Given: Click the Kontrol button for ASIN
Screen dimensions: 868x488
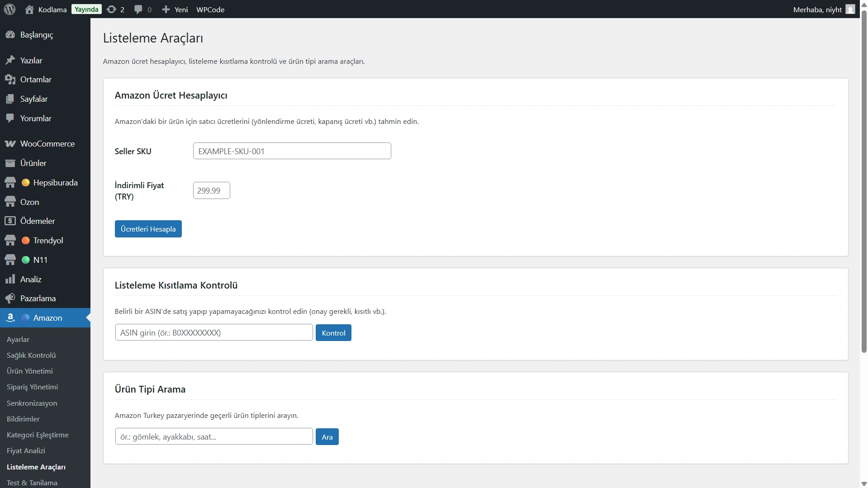Looking at the screenshot, I should click(333, 333).
